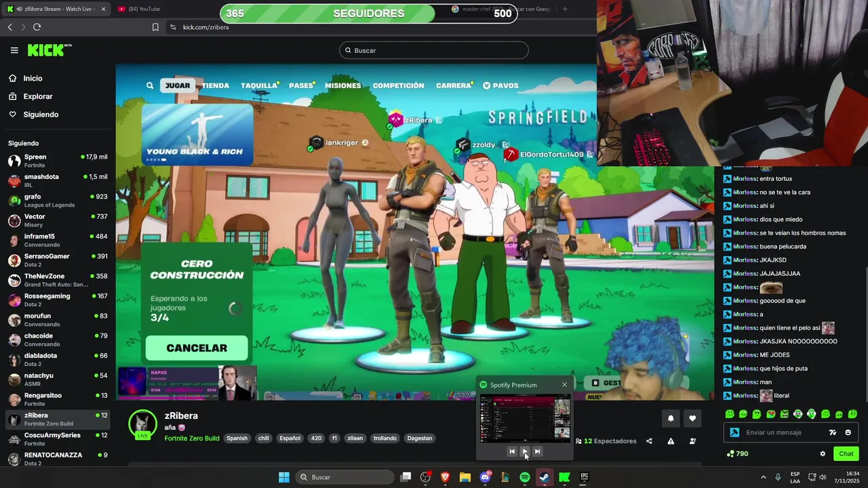Focus the Kick Buscar search box
Screen dimensions: 868x488
[434, 50]
